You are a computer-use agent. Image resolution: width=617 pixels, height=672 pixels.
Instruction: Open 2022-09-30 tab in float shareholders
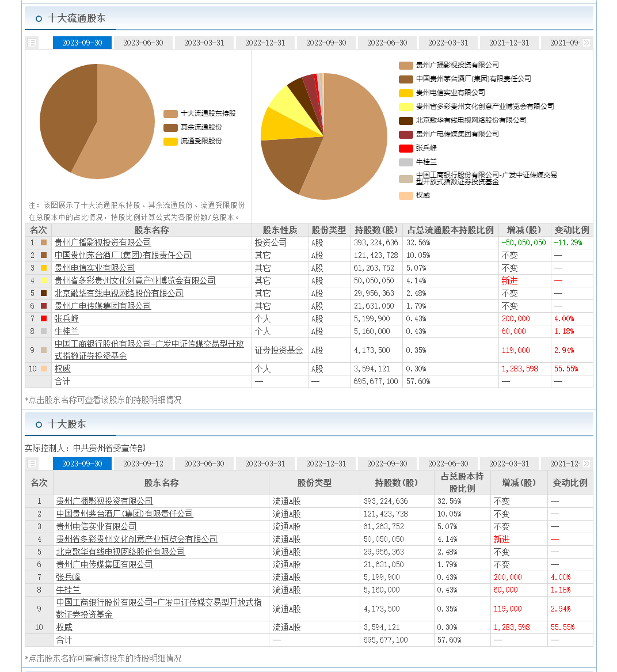(x=326, y=43)
